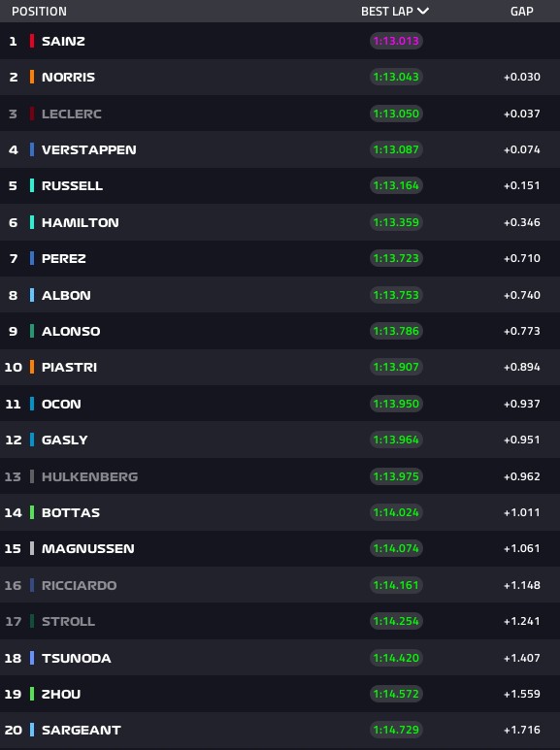Click Tsunoda's blue team color bar
Screen dimensions: 560x750
pos(32,658)
